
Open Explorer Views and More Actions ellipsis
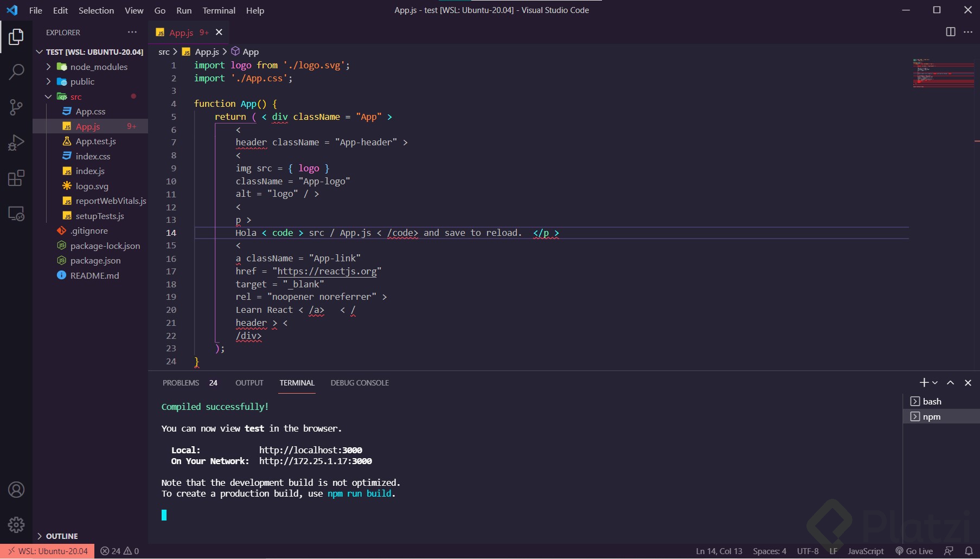coord(132,33)
